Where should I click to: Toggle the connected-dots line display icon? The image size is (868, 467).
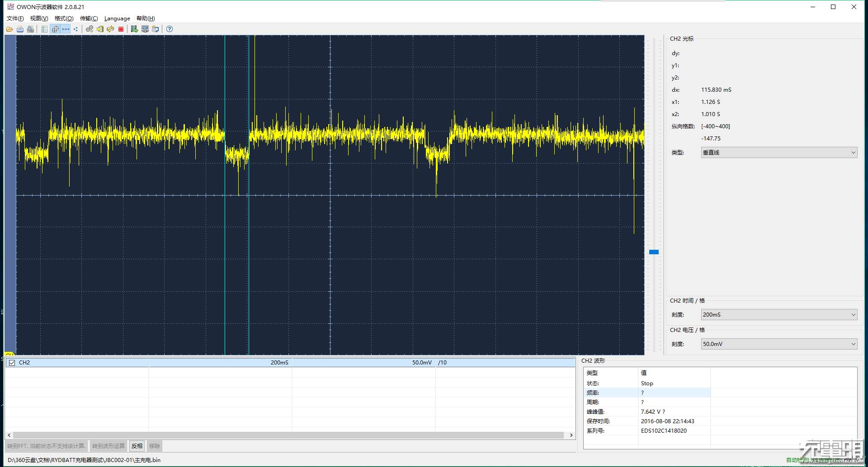pos(66,29)
